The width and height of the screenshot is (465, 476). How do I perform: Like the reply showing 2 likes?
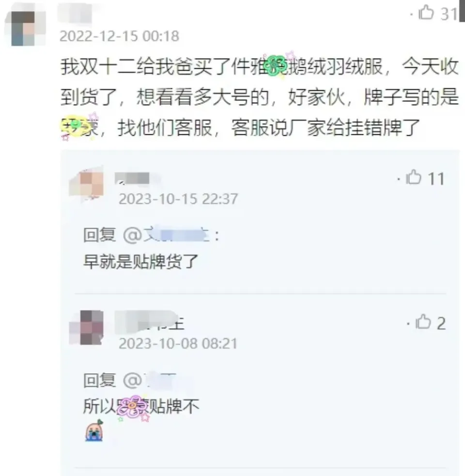coord(423,322)
